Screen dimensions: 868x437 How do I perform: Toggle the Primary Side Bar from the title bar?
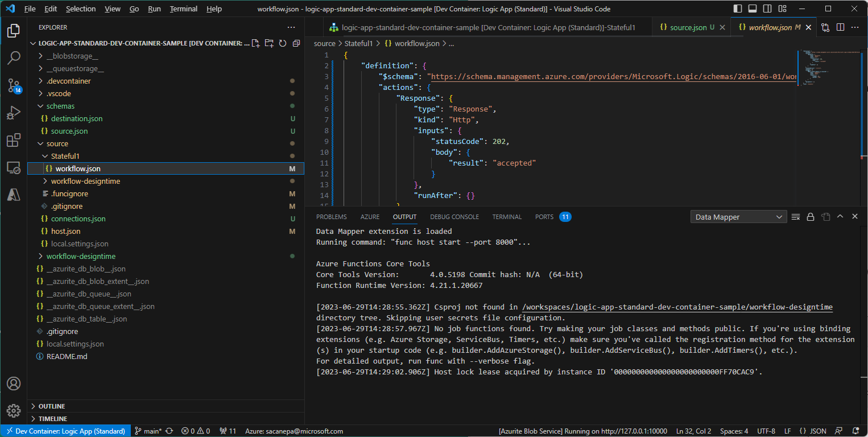click(x=737, y=8)
